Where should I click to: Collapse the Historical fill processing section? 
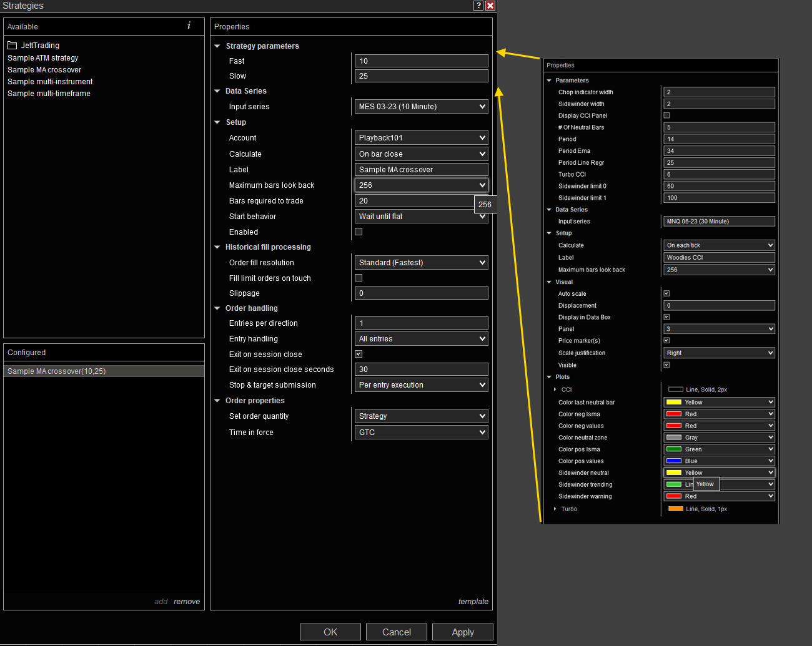click(x=217, y=247)
